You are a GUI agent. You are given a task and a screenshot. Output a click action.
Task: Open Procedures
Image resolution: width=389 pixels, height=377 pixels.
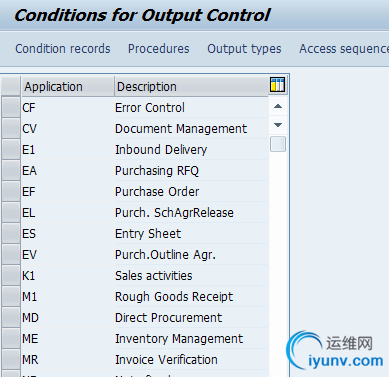[x=159, y=49]
